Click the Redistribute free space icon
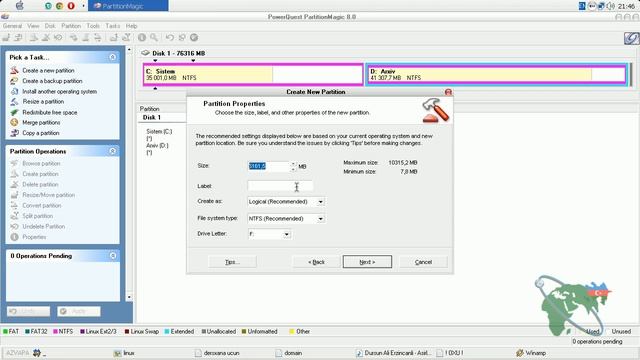The width and height of the screenshot is (640, 360). tap(14, 112)
